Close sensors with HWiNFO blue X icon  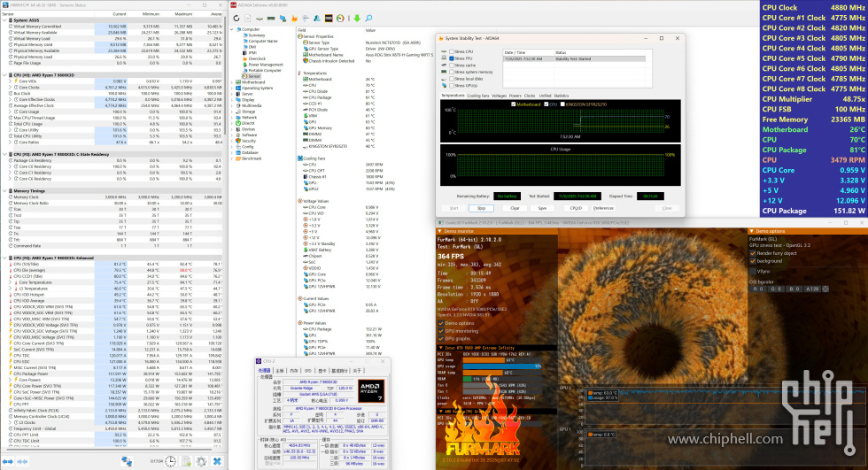(x=217, y=461)
